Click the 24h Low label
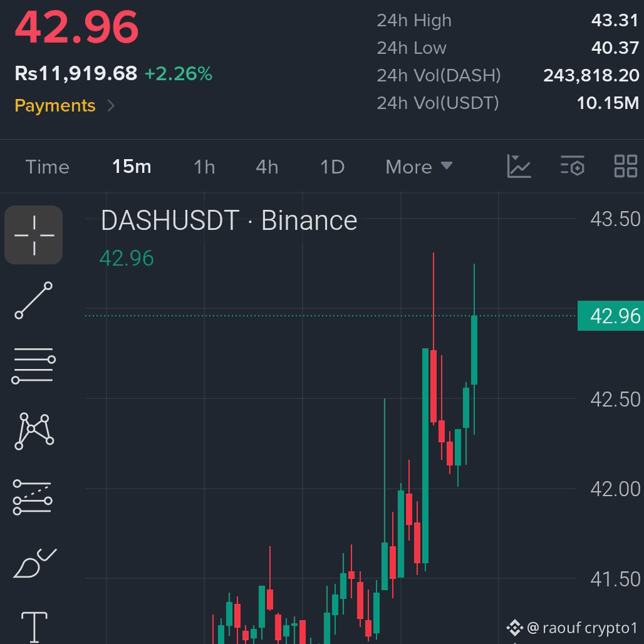The width and height of the screenshot is (644, 644). (412, 48)
